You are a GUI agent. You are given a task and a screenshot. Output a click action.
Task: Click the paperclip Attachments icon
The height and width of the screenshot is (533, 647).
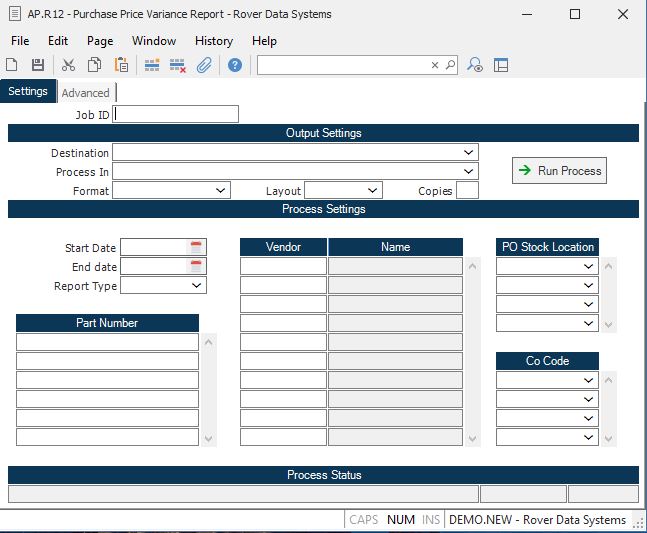(x=204, y=65)
